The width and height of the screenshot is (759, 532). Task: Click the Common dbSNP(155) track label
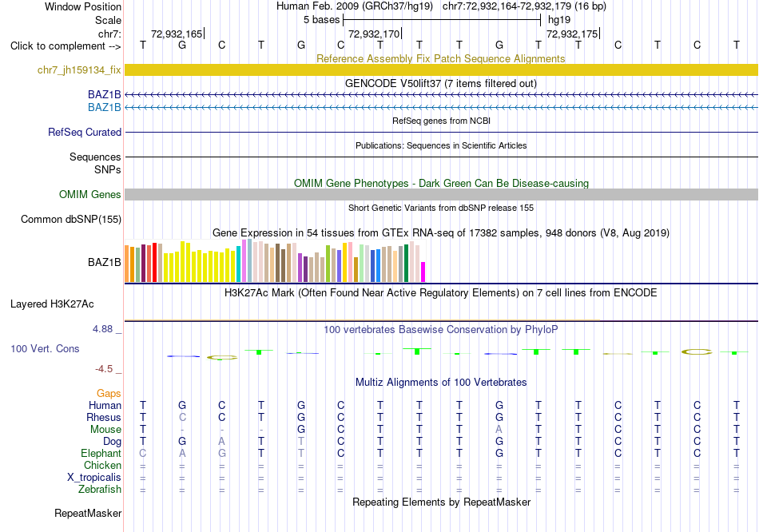[70, 220]
